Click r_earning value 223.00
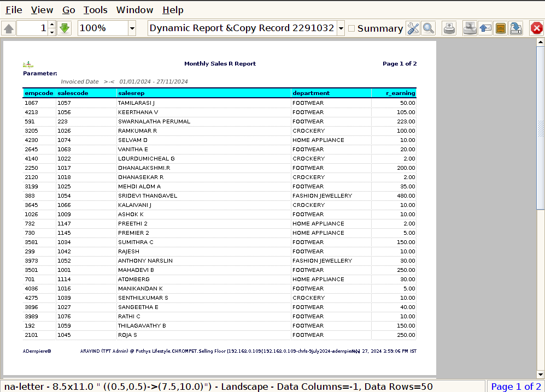Image resolution: width=545 pixels, height=392 pixels. click(406, 122)
